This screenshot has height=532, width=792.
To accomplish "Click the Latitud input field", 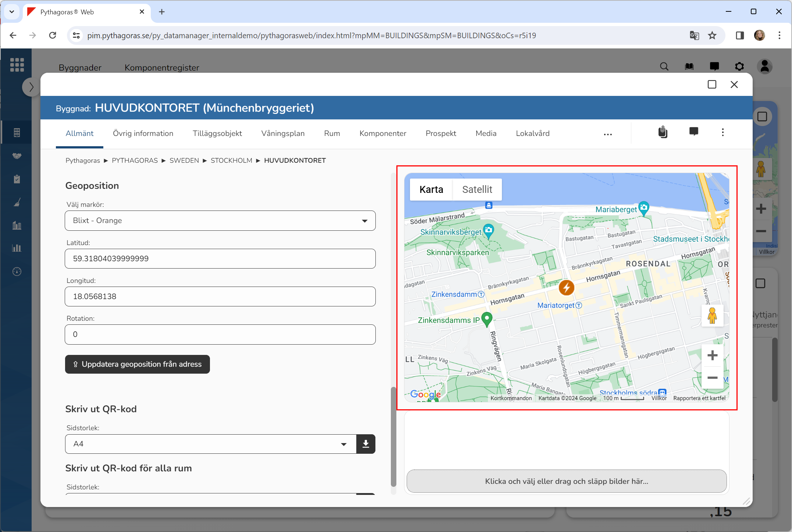I will coord(220,259).
